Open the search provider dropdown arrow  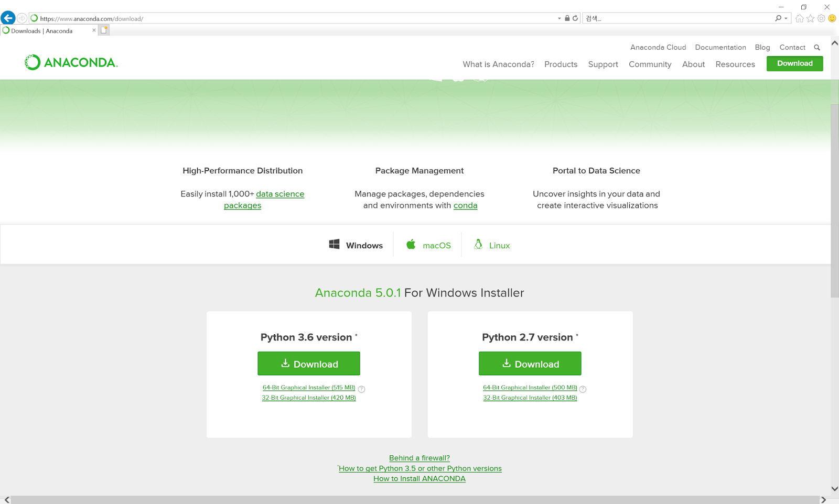(x=786, y=18)
